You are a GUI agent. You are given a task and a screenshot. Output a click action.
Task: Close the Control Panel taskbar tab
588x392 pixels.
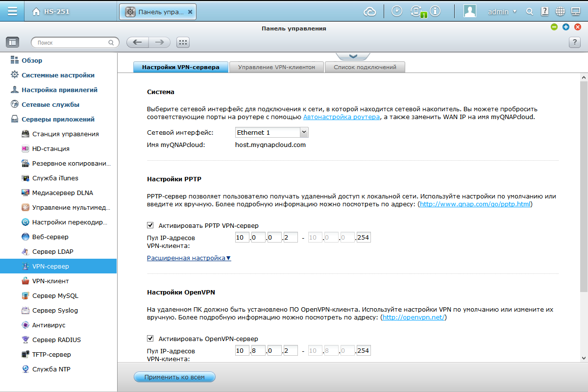[x=190, y=11]
